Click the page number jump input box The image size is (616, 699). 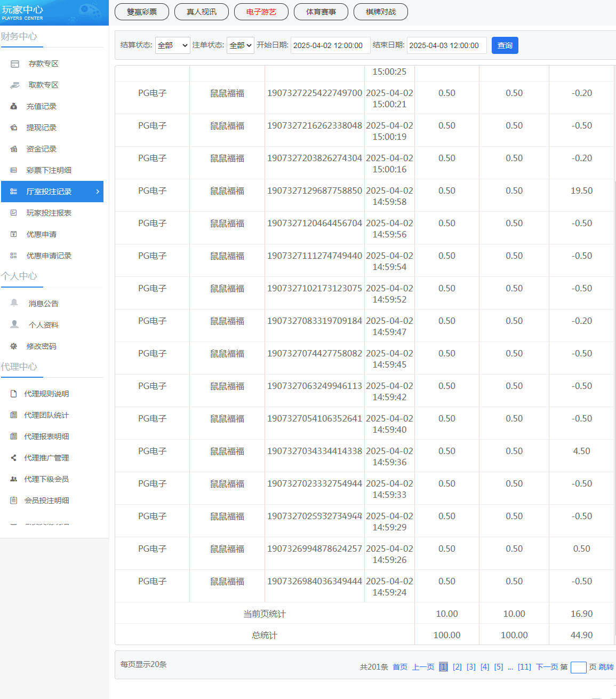[578, 668]
